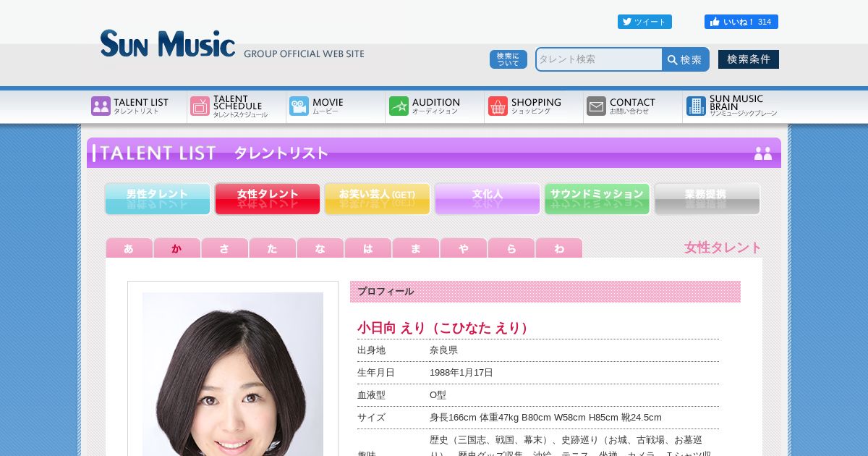Click the 生年月日 row label

(x=376, y=373)
